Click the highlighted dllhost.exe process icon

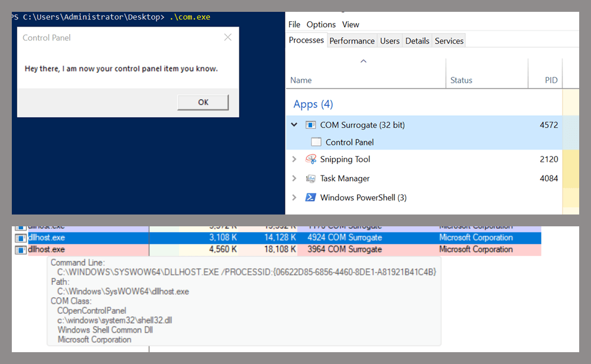pos(21,238)
